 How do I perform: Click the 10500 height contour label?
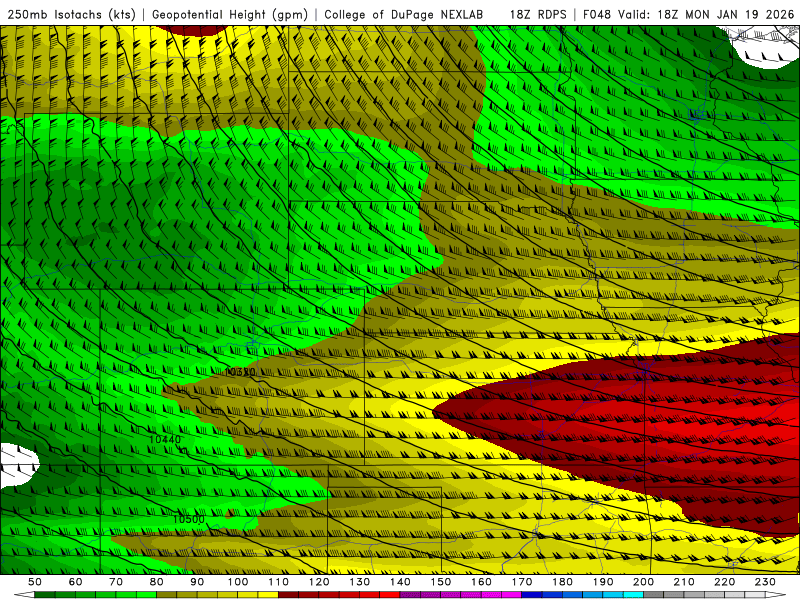click(x=189, y=519)
